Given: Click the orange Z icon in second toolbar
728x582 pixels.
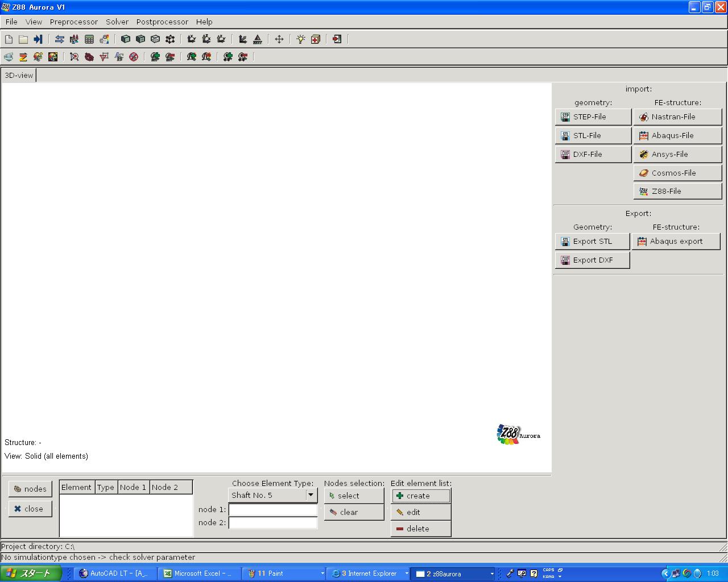Looking at the screenshot, I should [x=23, y=57].
